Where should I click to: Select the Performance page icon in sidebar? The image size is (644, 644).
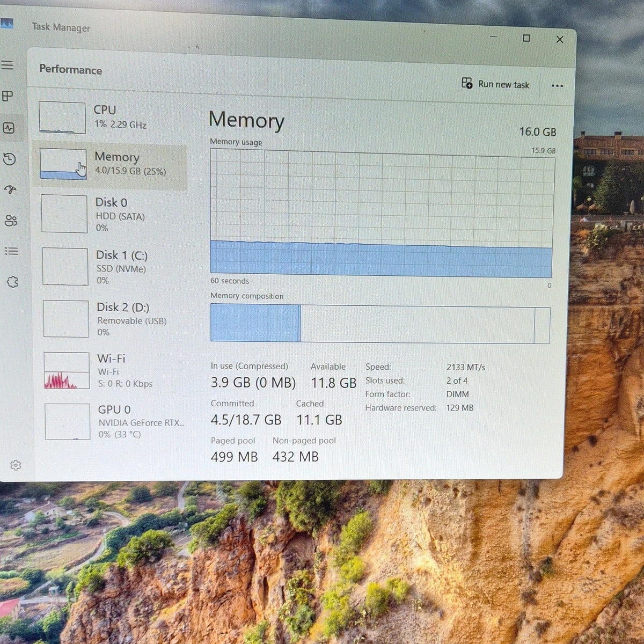tap(9, 128)
